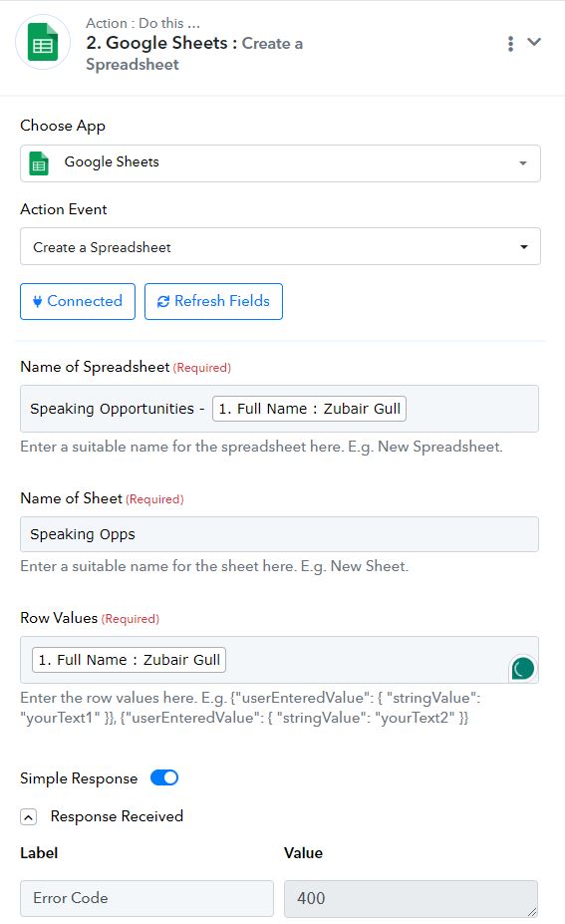Select the Full Name tag in Row Values
Image resolution: width=565 pixels, height=924 pixels.
(x=129, y=660)
